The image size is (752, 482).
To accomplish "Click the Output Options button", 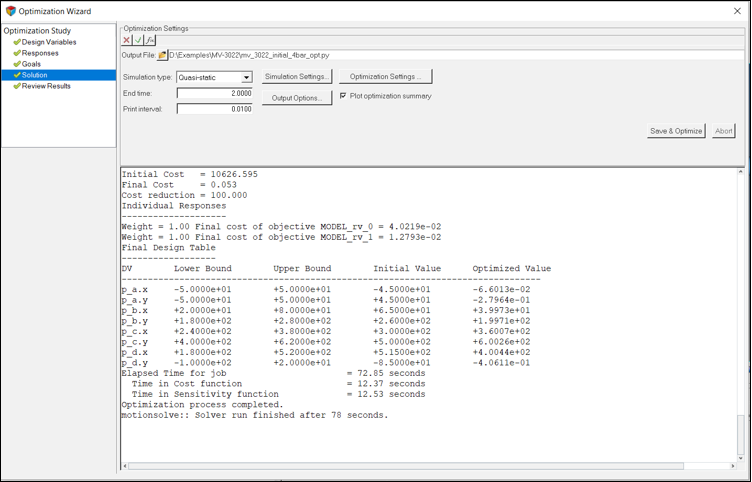I will [297, 98].
